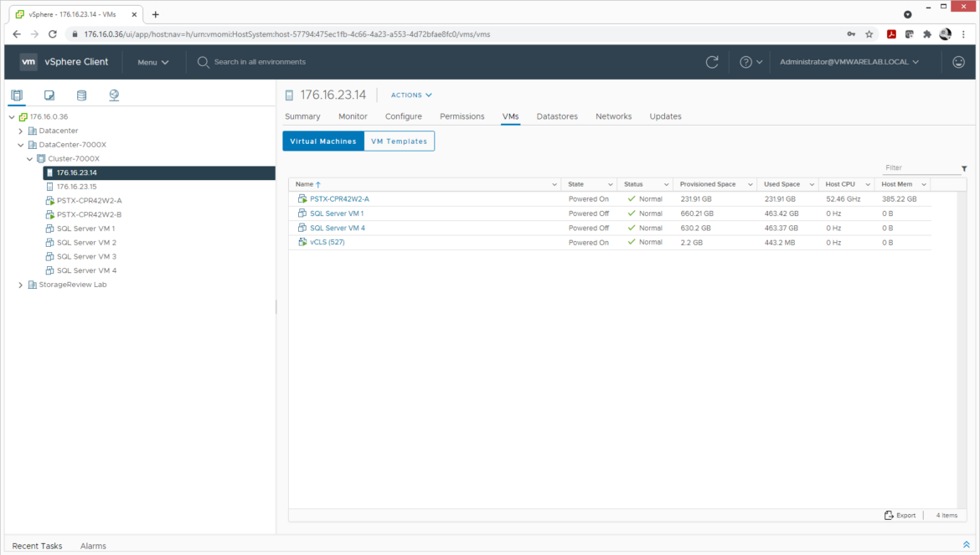The height and width of the screenshot is (555, 980).
Task: Reload the browser page
Action: click(x=53, y=34)
